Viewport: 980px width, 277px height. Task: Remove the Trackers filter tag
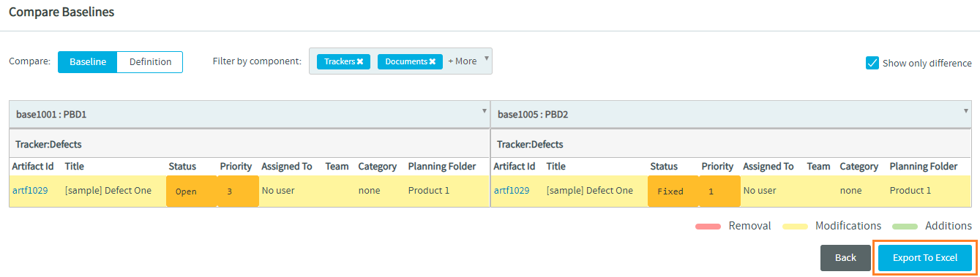coord(360,61)
